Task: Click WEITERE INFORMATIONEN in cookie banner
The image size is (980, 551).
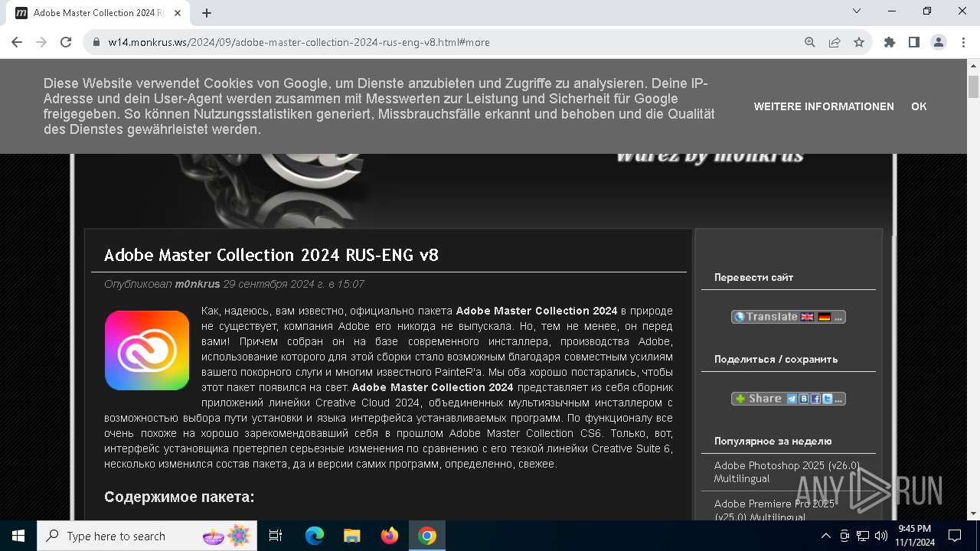Action: pyautogui.click(x=824, y=106)
